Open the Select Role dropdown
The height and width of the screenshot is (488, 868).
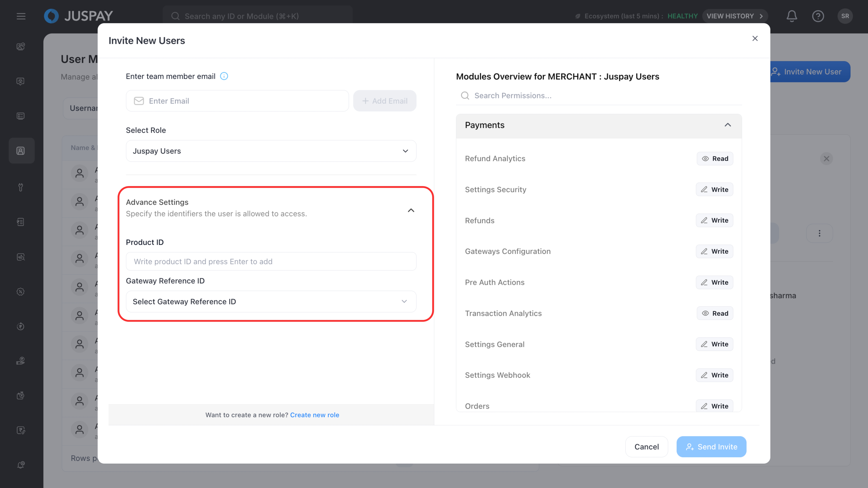coord(271,151)
